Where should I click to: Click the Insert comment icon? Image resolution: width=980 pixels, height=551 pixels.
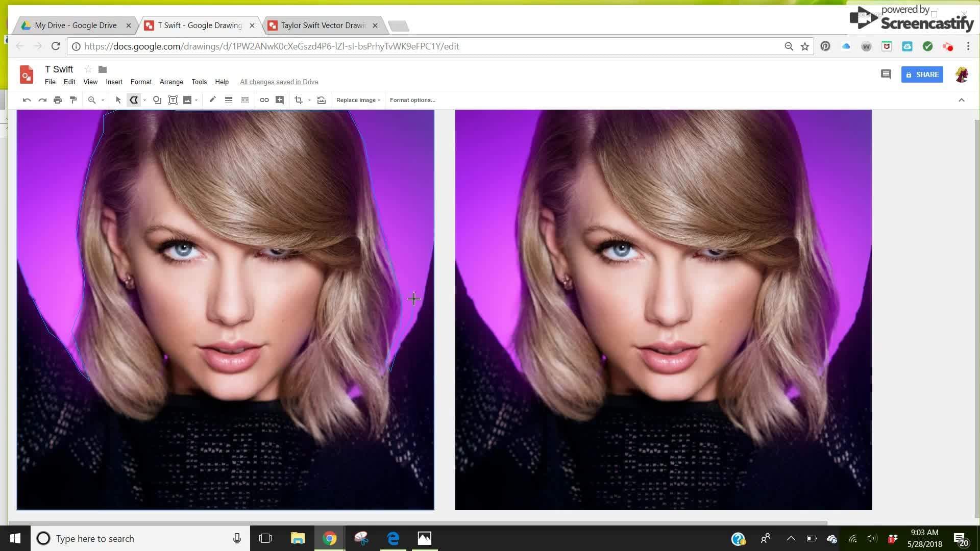280,99
